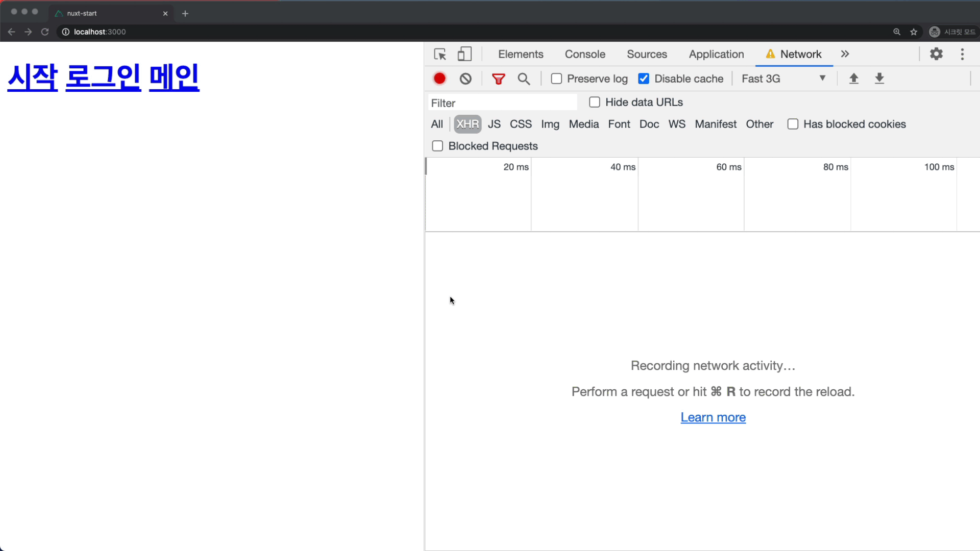The image size is (980, 551).
Task: Click the Learn more link
Action: pyautogui.click(x=713, y=416)
